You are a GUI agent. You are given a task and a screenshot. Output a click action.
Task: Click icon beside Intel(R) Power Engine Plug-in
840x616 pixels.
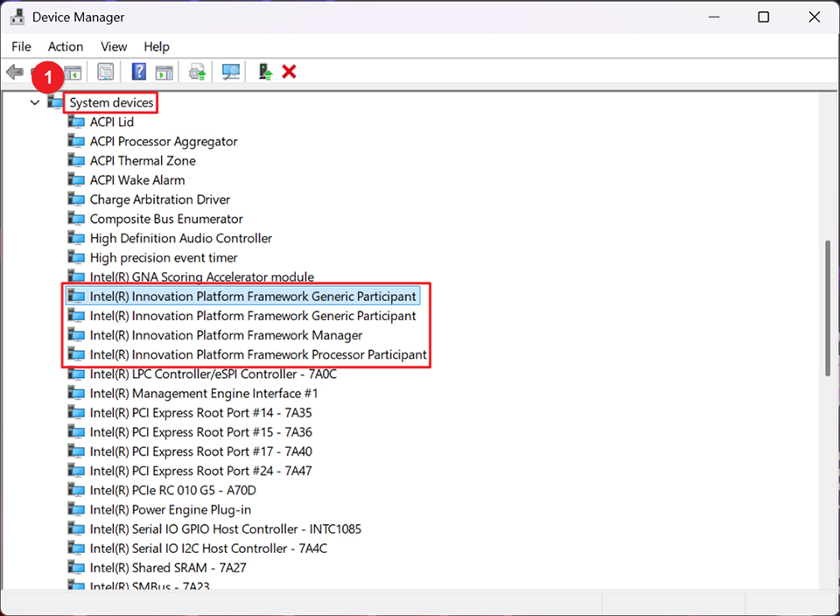click(77, 509)
